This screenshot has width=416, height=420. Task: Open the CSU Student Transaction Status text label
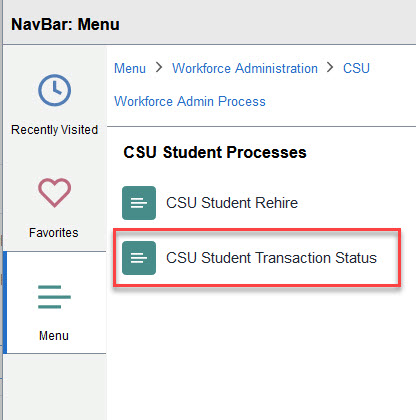[271, 258]
